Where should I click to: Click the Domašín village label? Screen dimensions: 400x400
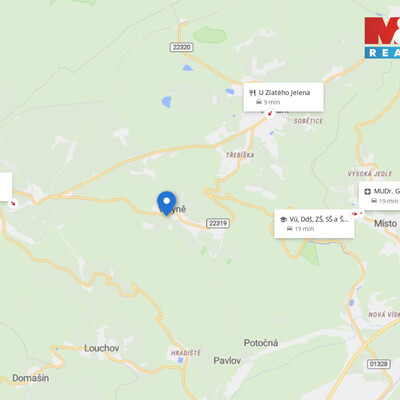[x=31, y=378]
